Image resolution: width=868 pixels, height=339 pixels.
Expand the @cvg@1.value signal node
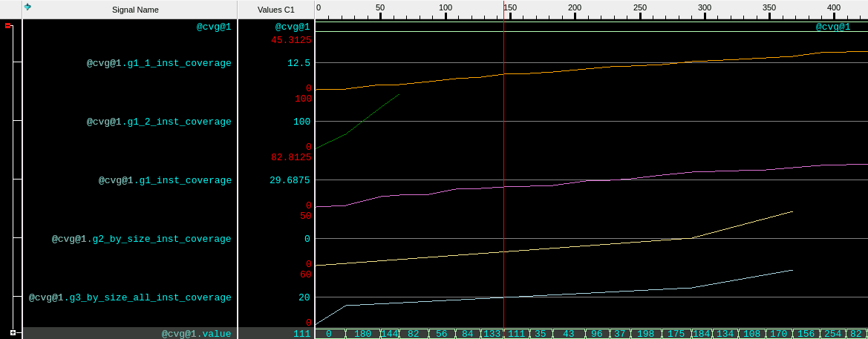pyautogui.click(x=13, y=333)
